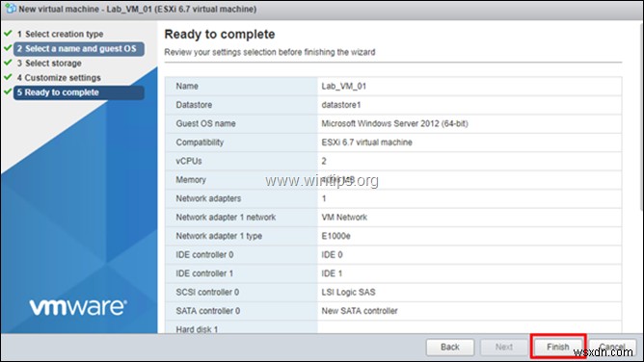
Task: Click the IDE 1 value
Action: 332,273
